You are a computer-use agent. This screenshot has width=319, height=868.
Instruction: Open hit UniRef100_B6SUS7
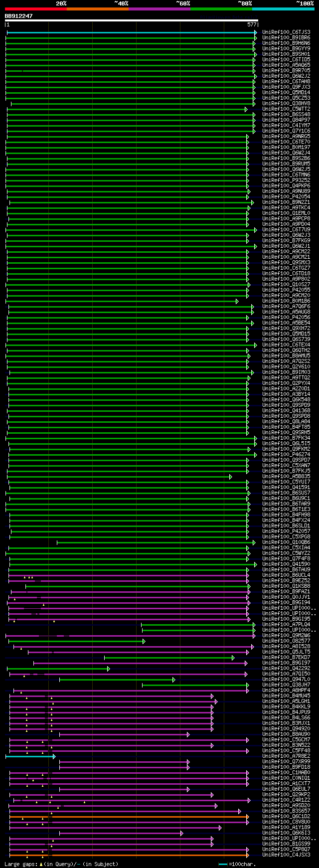coord(286,493)
